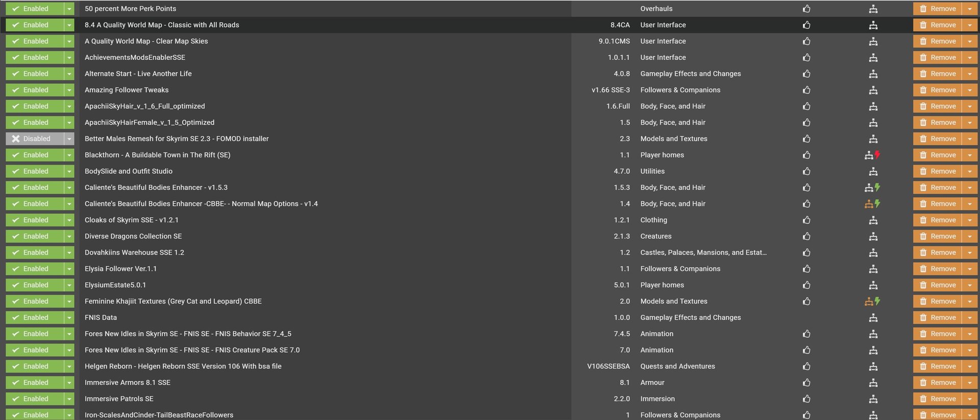Viewport: 980px width, 420px height.
Task: Open dependencies icon for AchievementsModsEnablerSSE
Action: (x=873, y=58)
